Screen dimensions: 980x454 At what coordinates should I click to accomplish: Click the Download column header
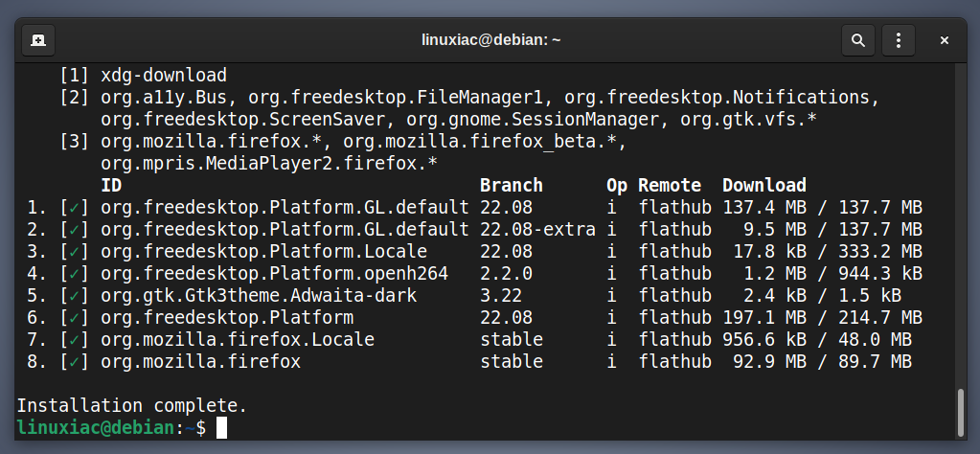tap(764, 186)
